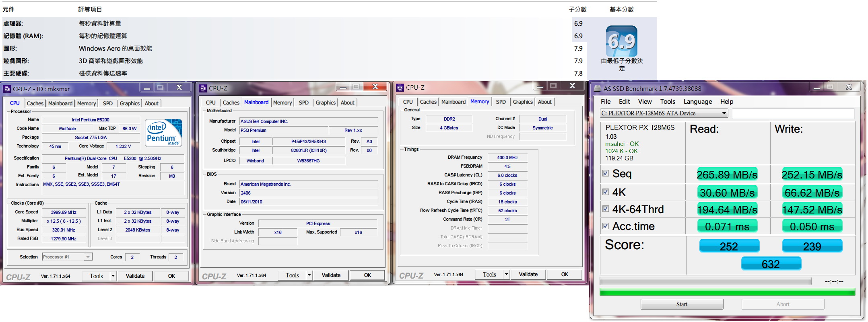Open the Tools menu in AS SSD Benchmark
Screen dimensions: 868x322
pyautogui.click(x=668, y=101)
